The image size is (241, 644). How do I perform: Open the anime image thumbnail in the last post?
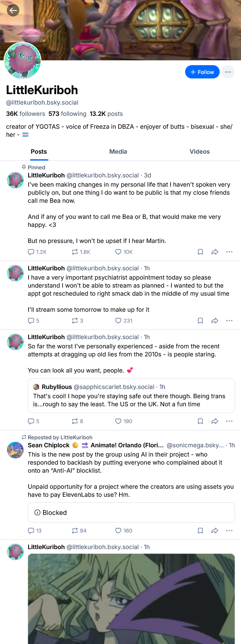coord(131,599)
